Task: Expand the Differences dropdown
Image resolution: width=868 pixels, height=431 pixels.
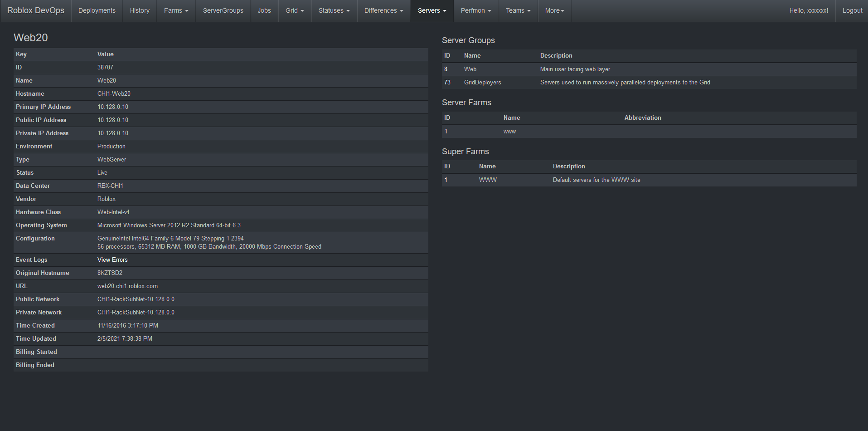Action: click(x=383, y=10)
